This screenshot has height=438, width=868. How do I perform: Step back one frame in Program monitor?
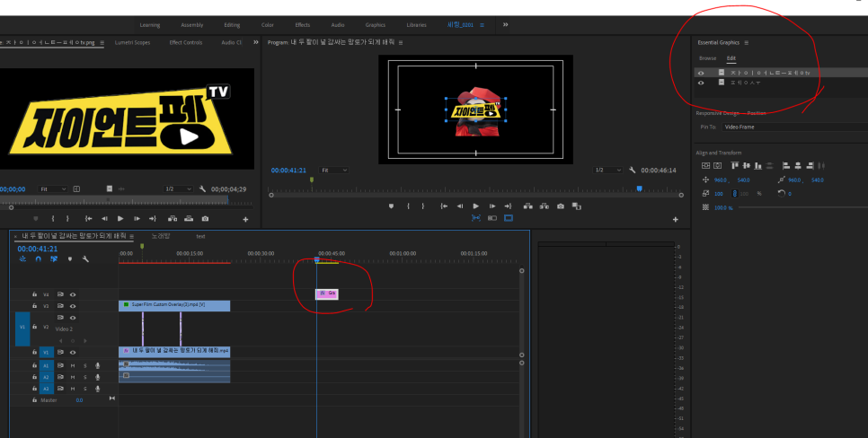pos(459,206)
